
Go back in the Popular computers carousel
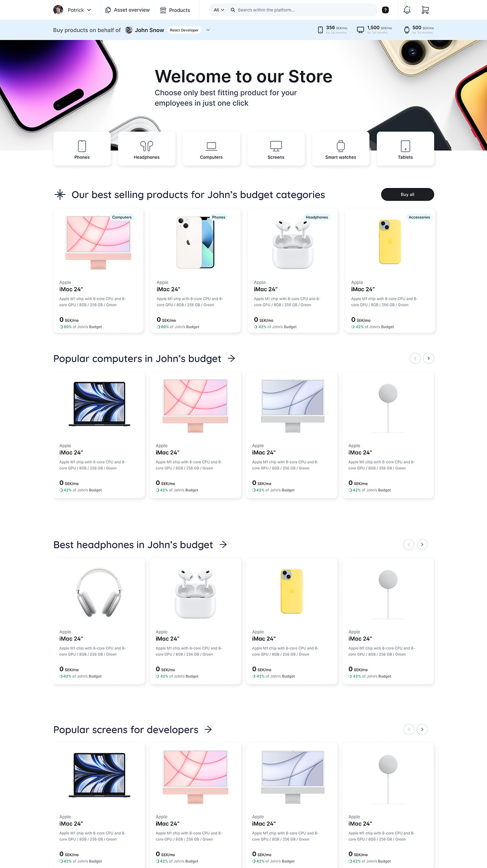(x=415, y=358)
